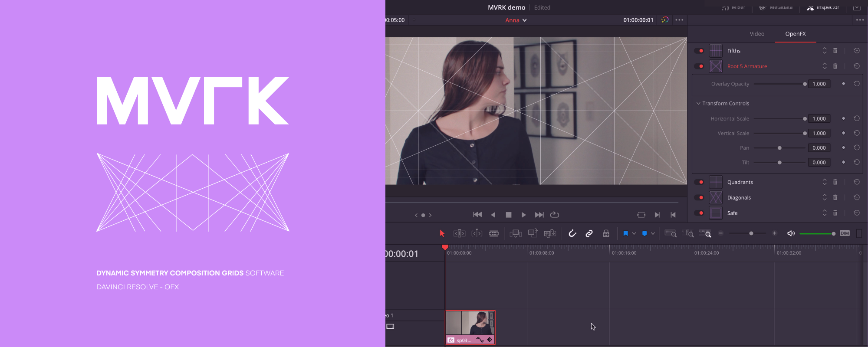This screenshot has width=868, height=347.
Task: Reset the Quadrants effect
Action: click(x=856, y=182)
